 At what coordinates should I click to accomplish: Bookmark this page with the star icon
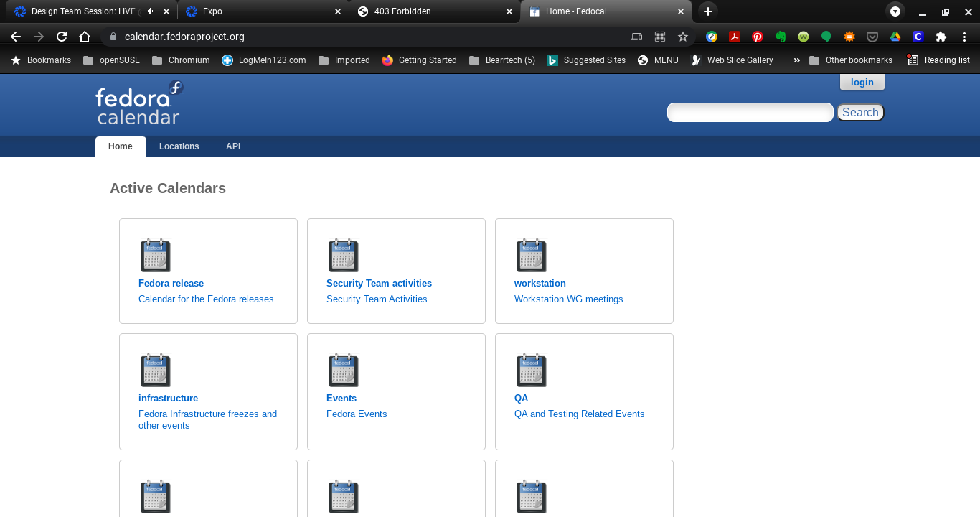[683, 37]
